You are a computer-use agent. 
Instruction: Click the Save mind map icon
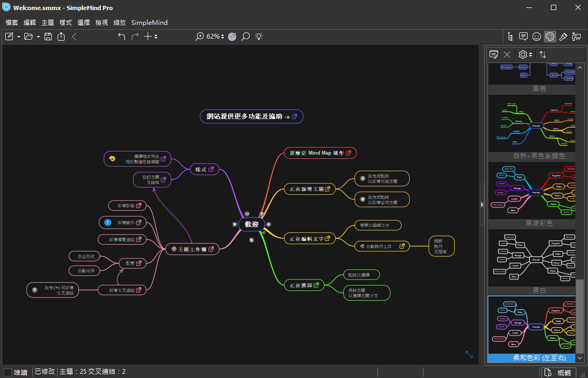tap(48, 37)
